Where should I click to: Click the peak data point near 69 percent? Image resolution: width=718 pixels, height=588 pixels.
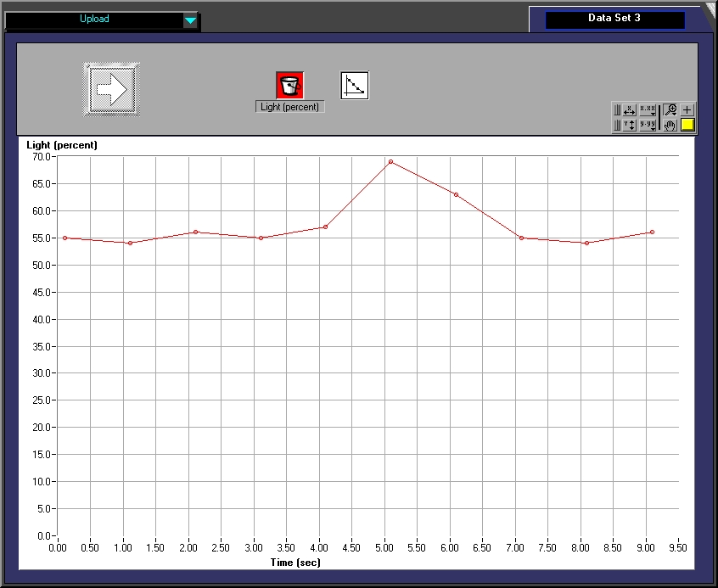coord(390,161)
